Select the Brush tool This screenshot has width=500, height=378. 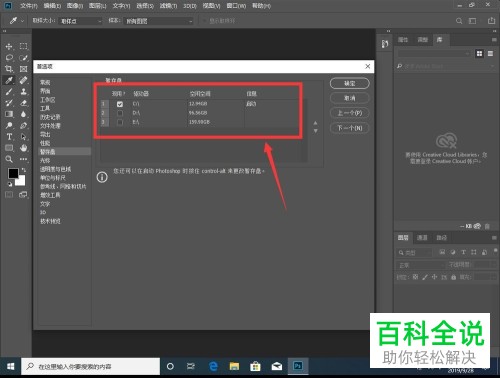tap(9, 92)
